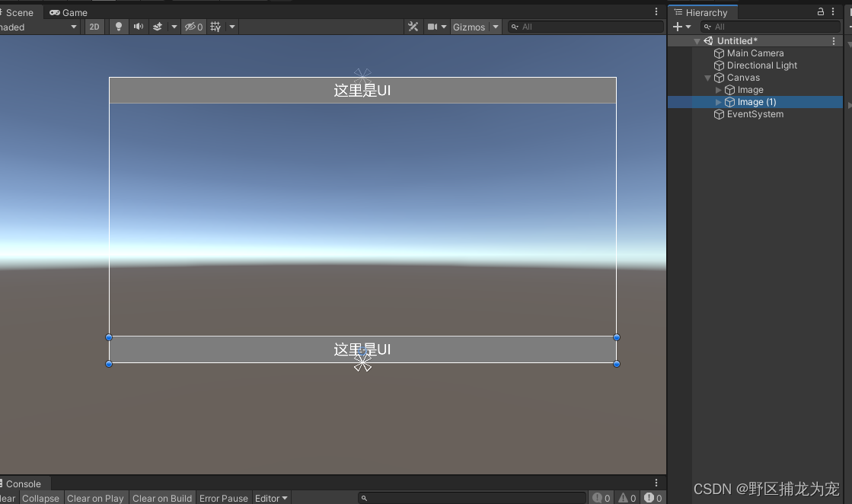This screenshot has height=504, width=852.
Task: Open the Editor dropdown in Console
Action: [271, 498]
